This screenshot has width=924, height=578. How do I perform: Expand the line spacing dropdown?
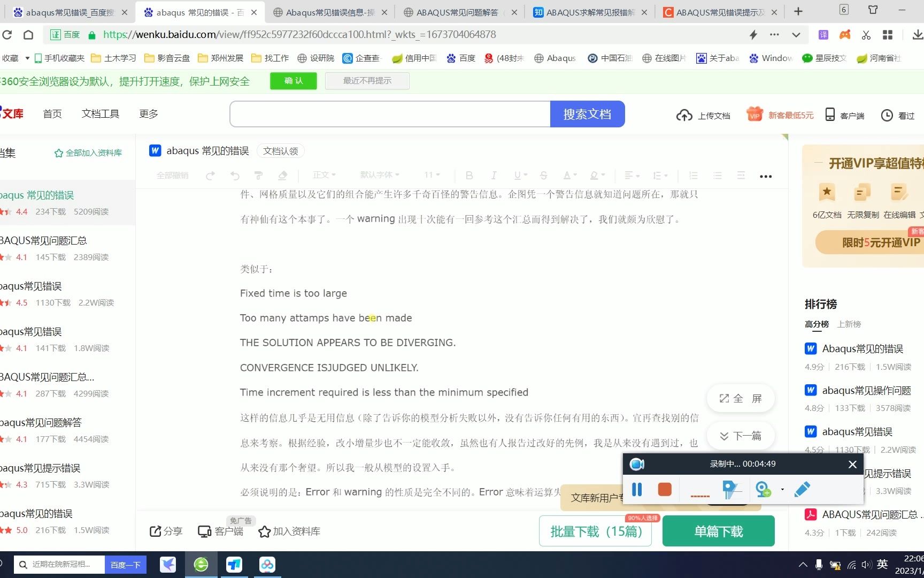click(x=660, y=176)
